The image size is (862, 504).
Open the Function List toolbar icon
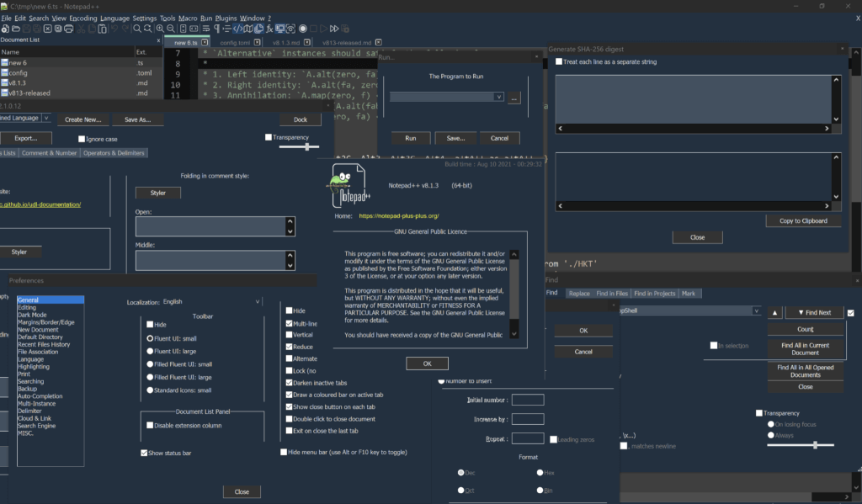coord(268,29)
